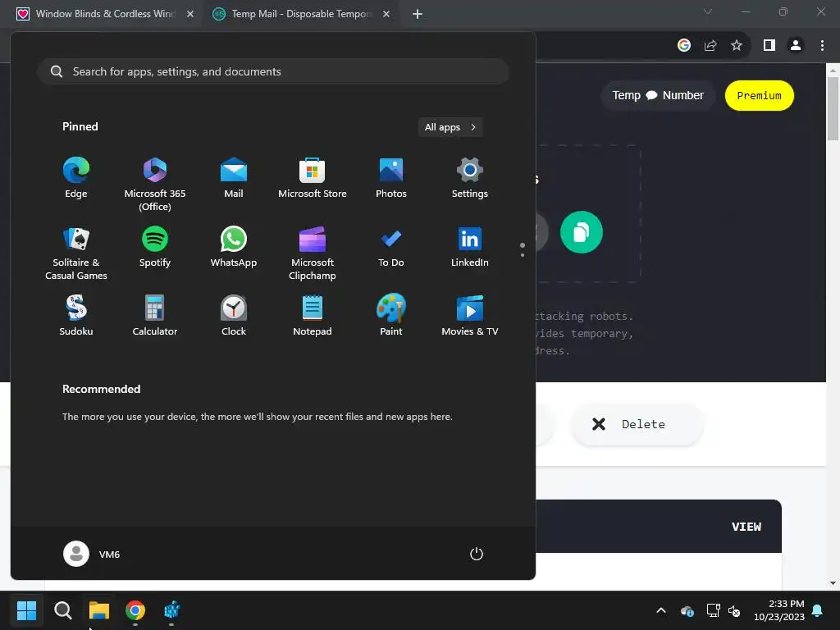This screenshot has height=630, width=840.
Task: Open LinkedIn app
Action: click(470, 248)
